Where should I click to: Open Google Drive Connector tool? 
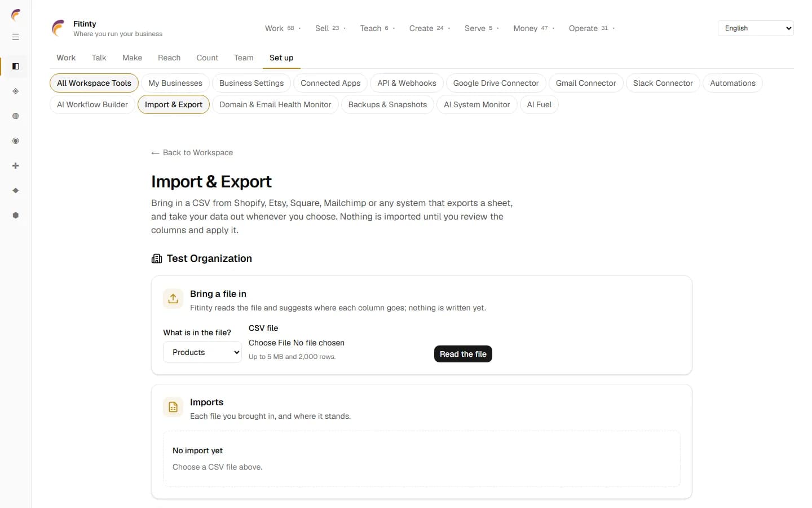click(496, 83)
